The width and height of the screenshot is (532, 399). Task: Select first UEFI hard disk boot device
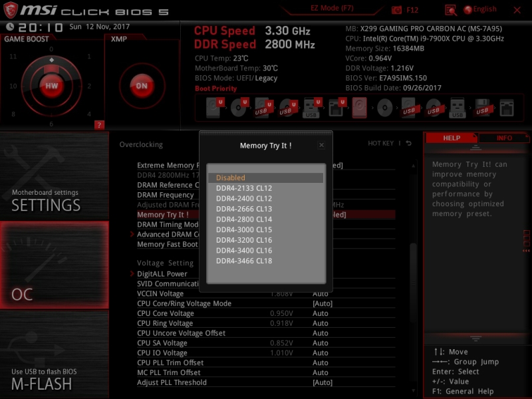tap(215, 108)
